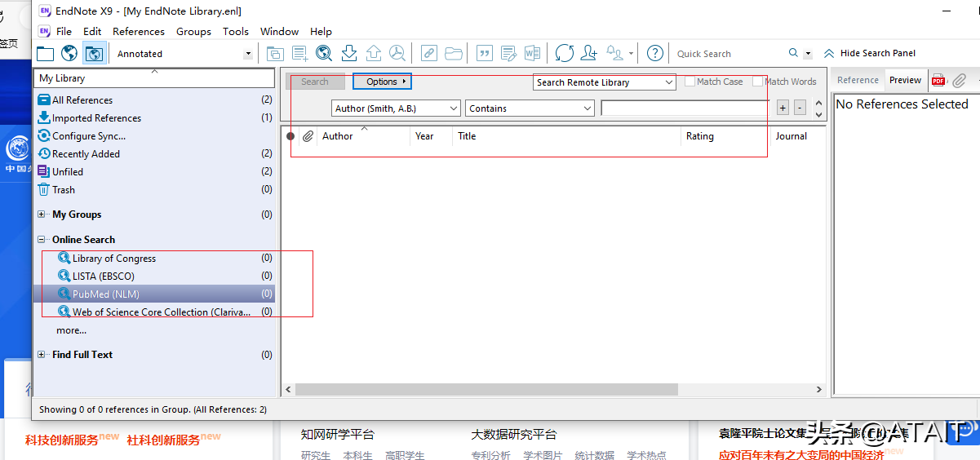Toggle the Match Case checkbox
This screenshot has width=980, height=460.
pyautogui.click(x=690, y=82)
